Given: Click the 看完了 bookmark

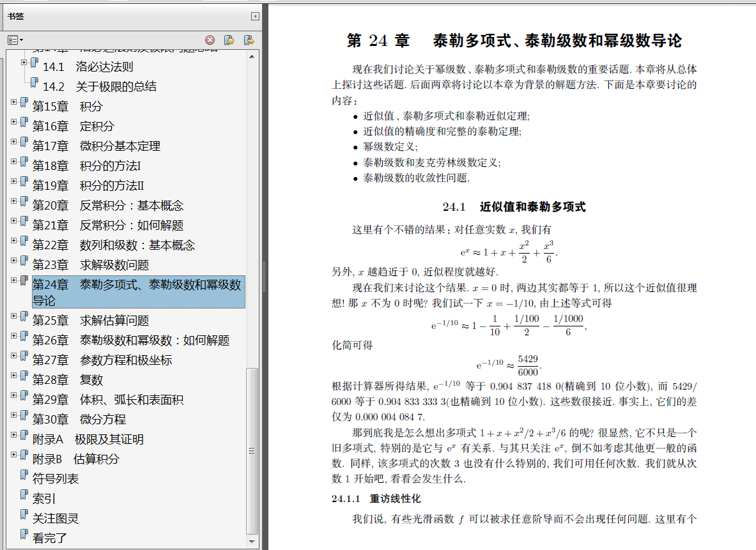Looking at the screenshot, I should click(50, 538).
